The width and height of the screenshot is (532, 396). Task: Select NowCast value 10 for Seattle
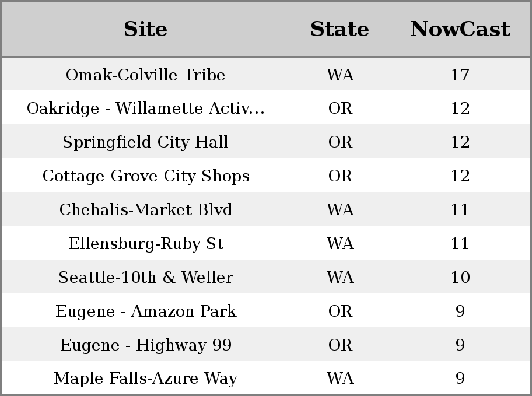(460, 278)
